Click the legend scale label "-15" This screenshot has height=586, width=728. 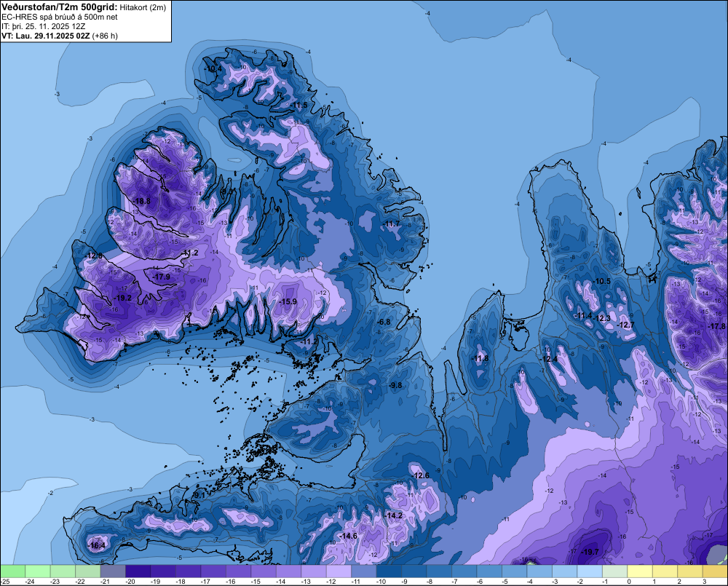click(256, 582)
